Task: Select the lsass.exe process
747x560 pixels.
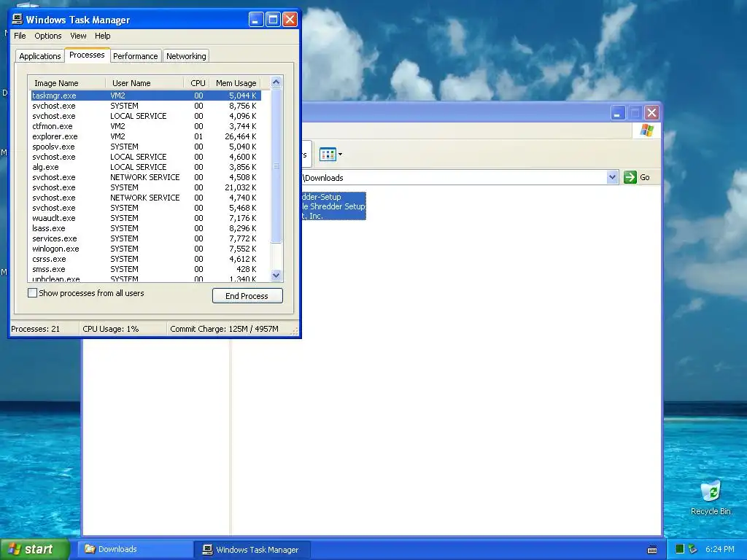Action: point(146,228)
